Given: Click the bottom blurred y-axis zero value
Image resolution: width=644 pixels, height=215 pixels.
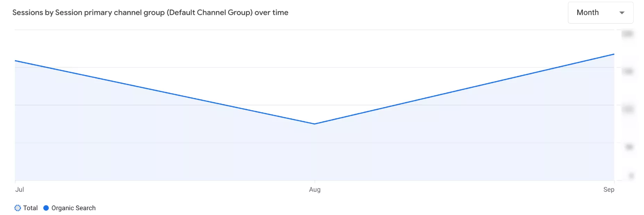Looking at the screenshot, I should pyautogui.click(x=632, y=176).
